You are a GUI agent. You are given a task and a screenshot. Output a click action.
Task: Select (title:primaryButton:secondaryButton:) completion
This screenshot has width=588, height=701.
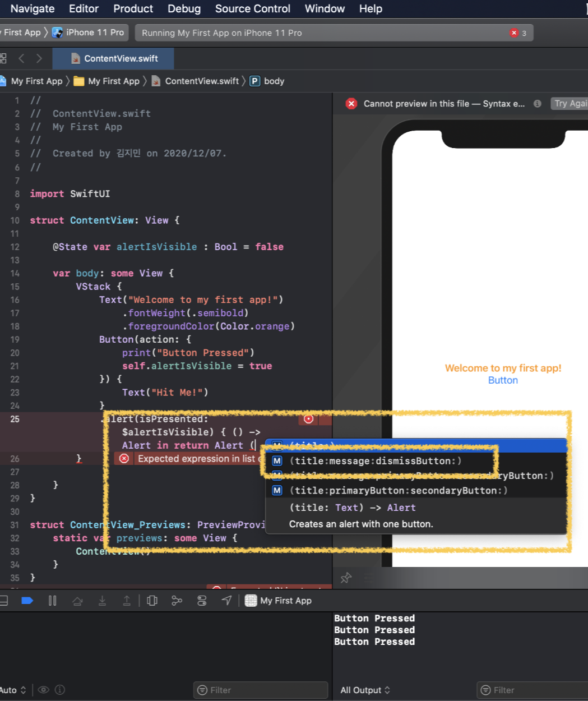[415, 491]
